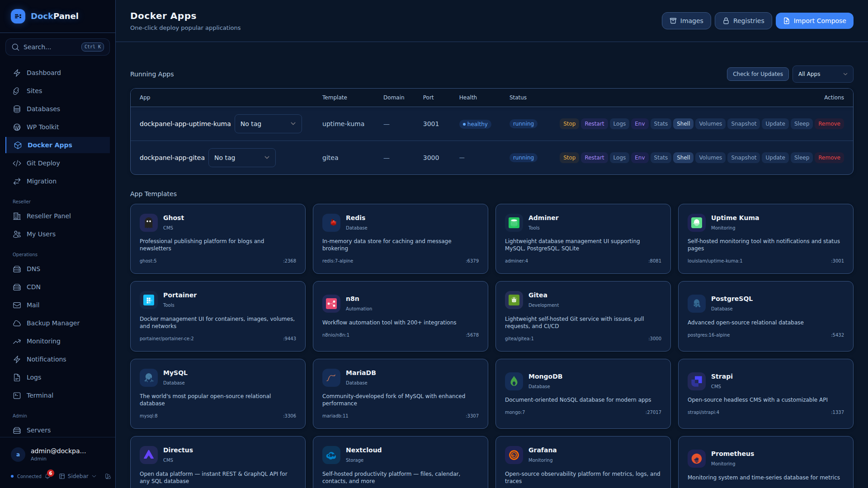
Task: Click the MariaDB template icon
Action: [331, 378]
